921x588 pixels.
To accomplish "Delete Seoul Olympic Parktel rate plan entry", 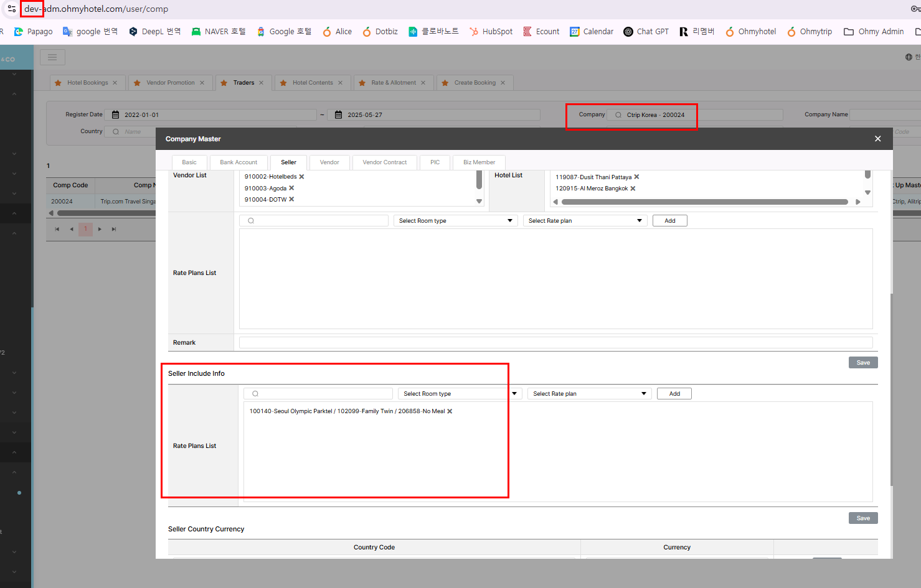I will [450, 411].
